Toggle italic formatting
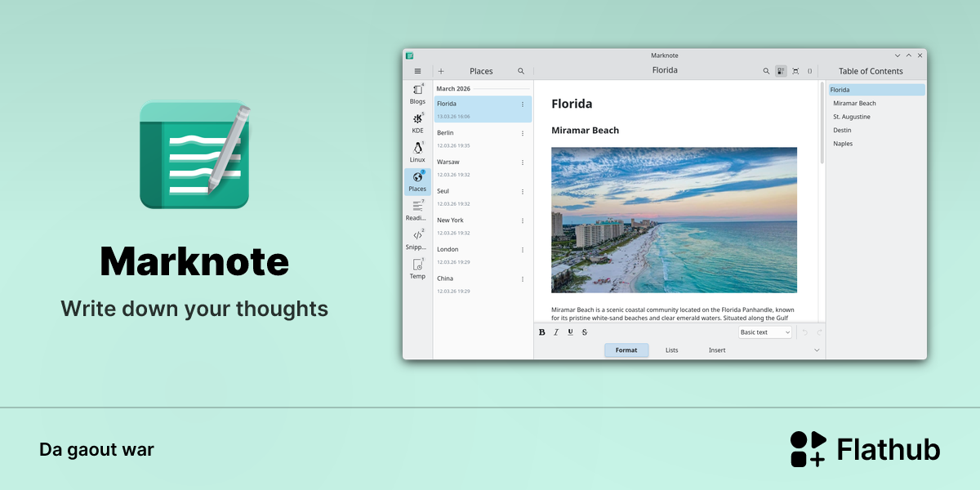The image size is (980, 490). pos(556,332)
